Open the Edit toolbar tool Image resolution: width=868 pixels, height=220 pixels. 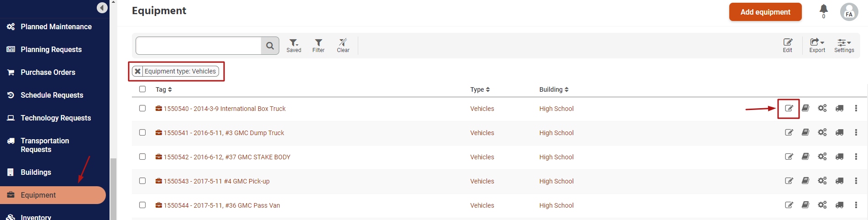tap(788, 46)
